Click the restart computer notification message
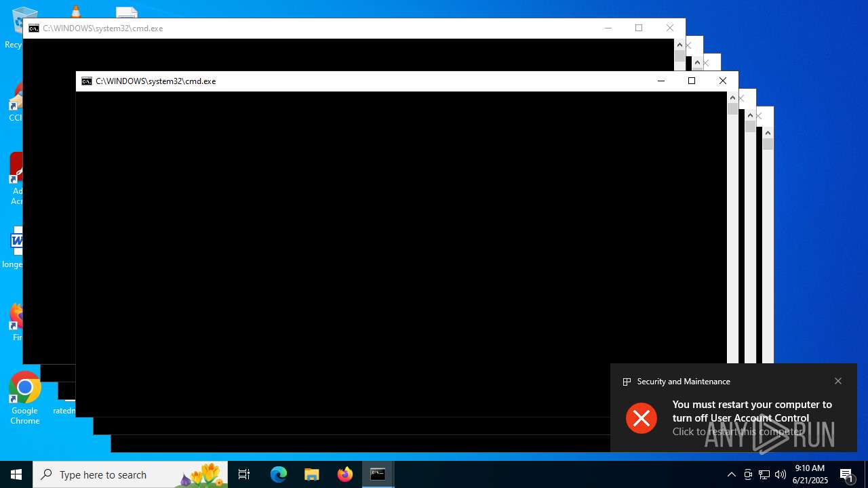Screen dimensions: 868x488 pyautogui.click(x=752, y=418)
